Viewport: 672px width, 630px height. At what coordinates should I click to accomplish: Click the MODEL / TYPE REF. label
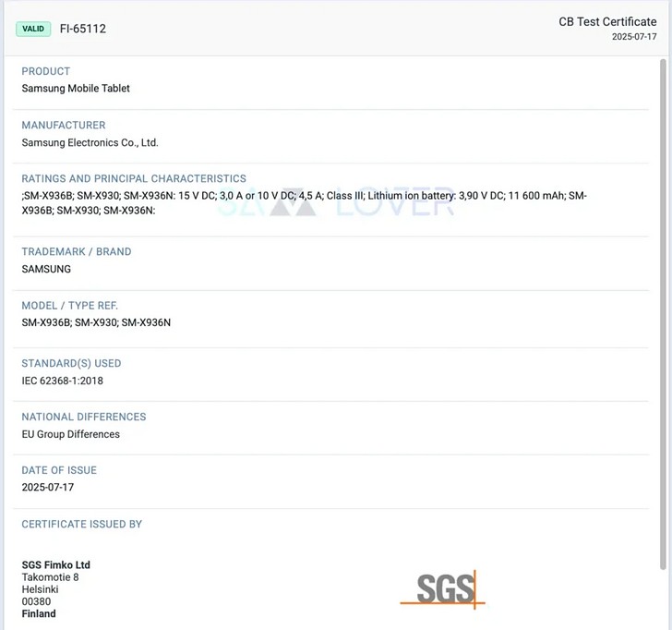point(70,306)
